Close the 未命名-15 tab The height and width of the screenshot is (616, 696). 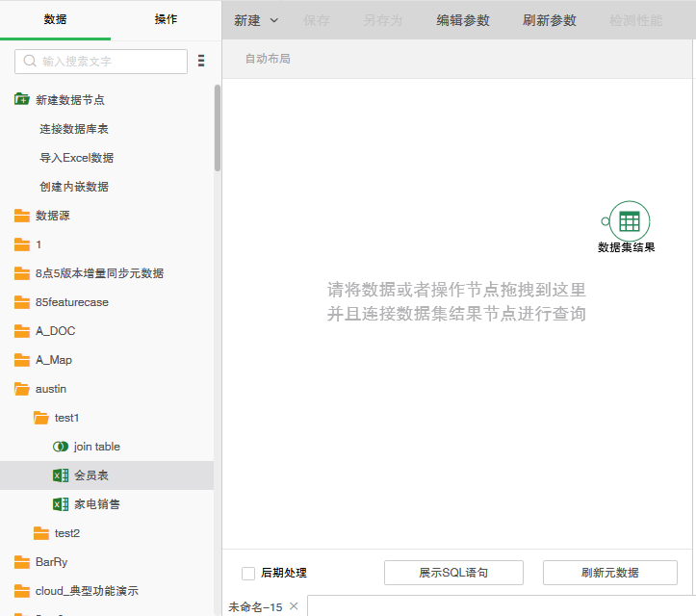294,605
